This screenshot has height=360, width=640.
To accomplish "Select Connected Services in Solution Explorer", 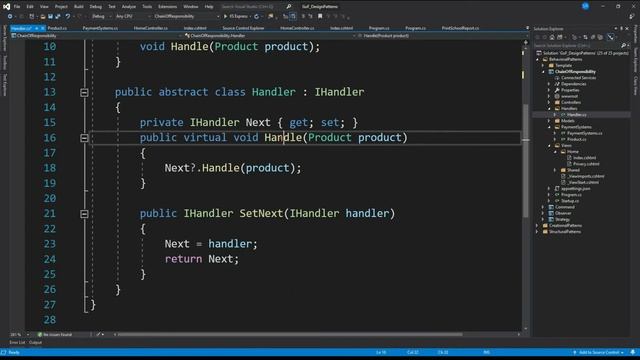I will click(x=578, y=78).
